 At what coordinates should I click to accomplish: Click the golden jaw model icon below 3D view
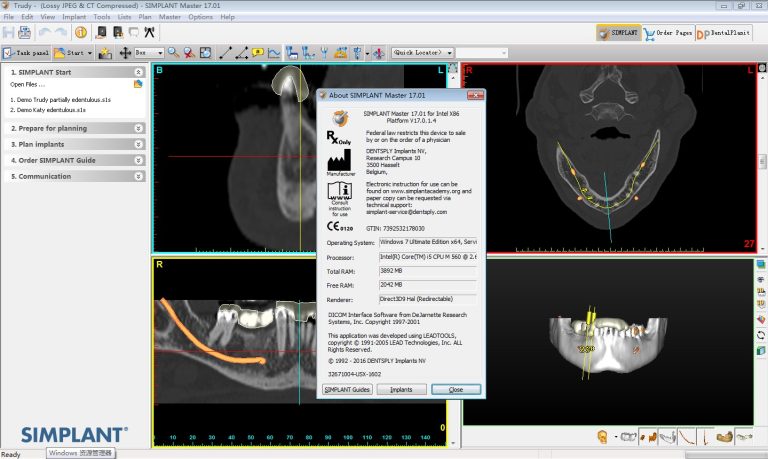pos(724,436)
